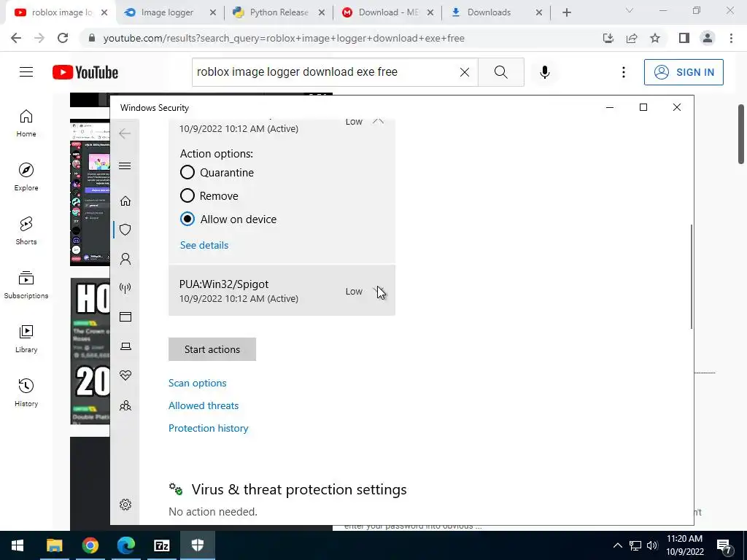Screen dimensions: 747x560
Task: Open Windows Security Home icon
Action: (125, 201)
